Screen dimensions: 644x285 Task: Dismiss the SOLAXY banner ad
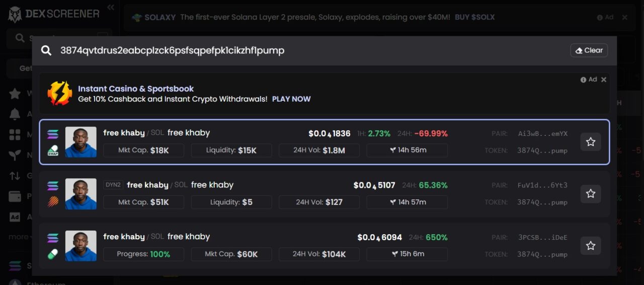625,17
